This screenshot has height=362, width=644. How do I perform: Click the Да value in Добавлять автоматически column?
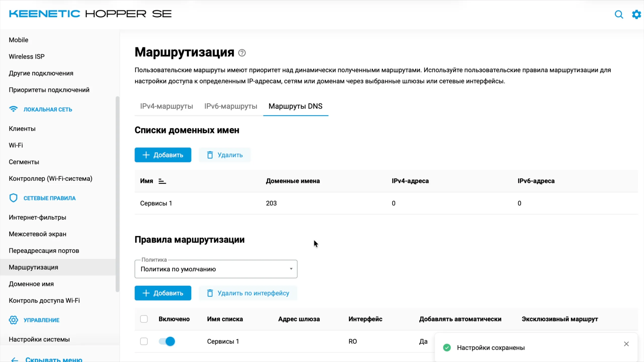click(423, 341)
